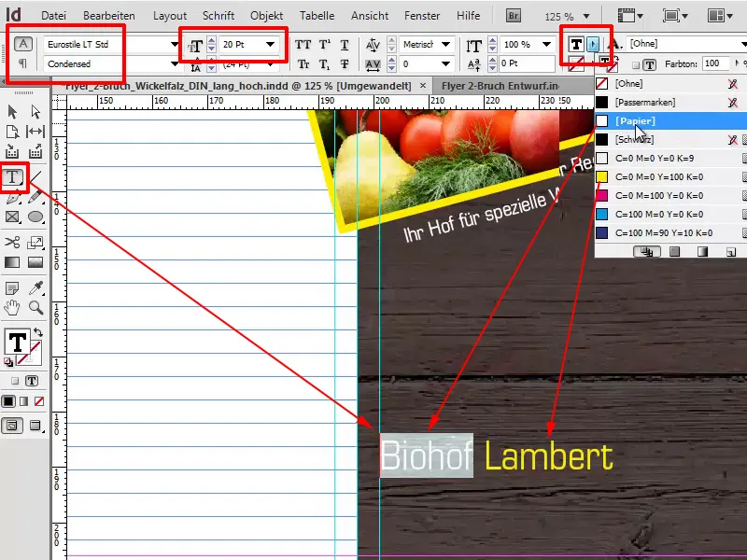Switch to character formatting controls (A)
The height and width of the screenshot is (560, 747).
[x=22, y=44]
